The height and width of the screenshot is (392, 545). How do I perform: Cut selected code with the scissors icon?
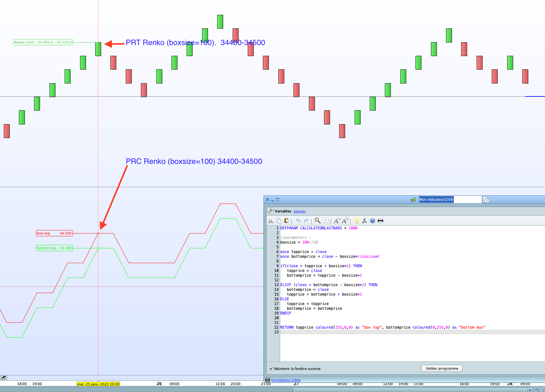[271, 221]
